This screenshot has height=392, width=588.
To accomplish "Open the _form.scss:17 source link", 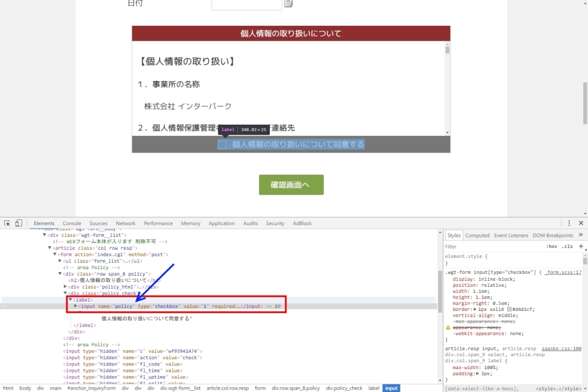I will [x=563, y=273].
